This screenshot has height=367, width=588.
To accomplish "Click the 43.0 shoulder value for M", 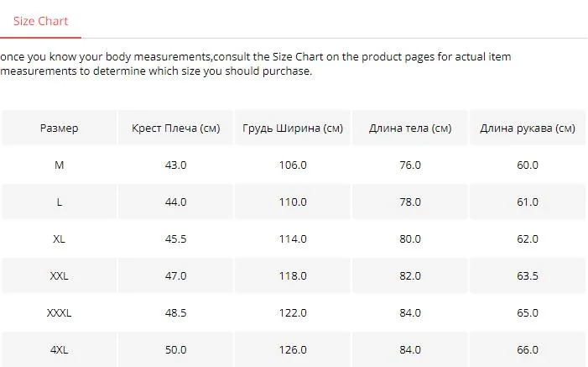I will (x=176, y=165).
